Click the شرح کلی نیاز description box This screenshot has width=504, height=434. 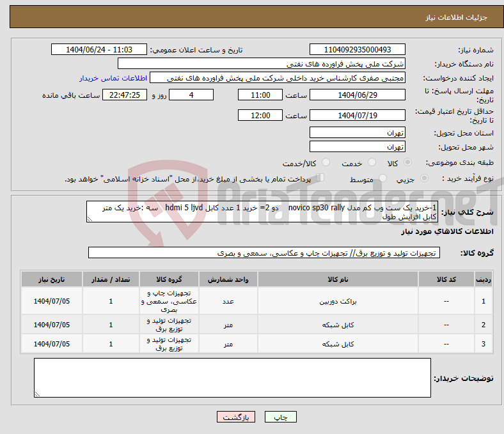pyautogui.click(x=262, y=212)
